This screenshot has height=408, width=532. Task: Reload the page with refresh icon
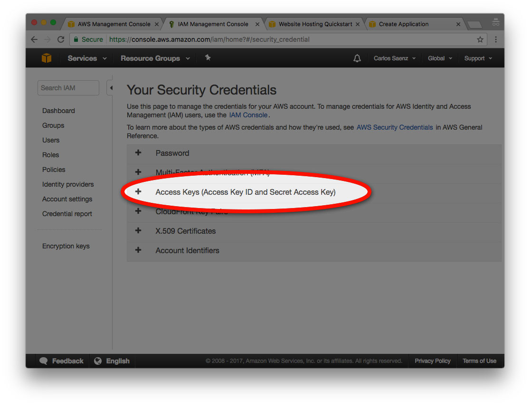coord(61,39)
